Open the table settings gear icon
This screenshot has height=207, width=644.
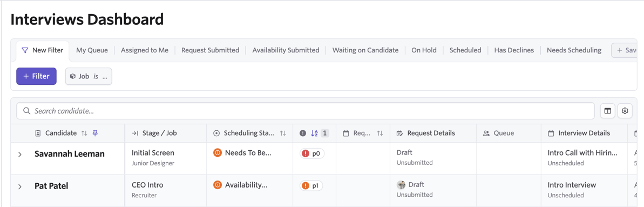(x=625, y=111)
